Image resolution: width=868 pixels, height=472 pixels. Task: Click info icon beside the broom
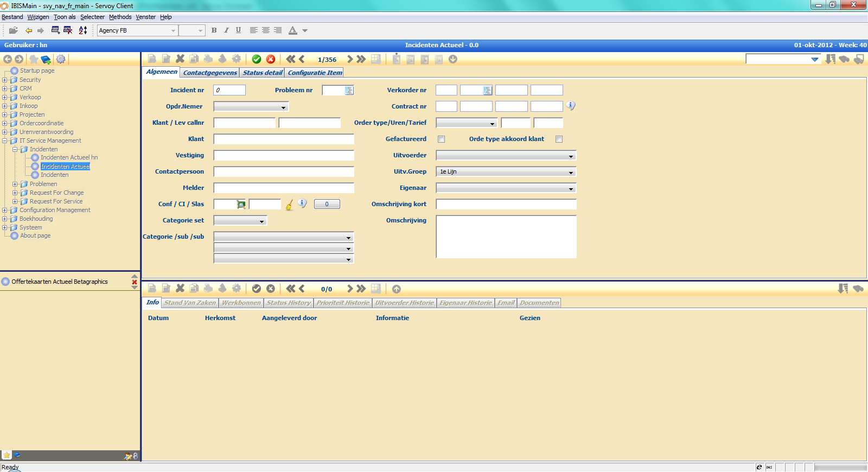302,203
